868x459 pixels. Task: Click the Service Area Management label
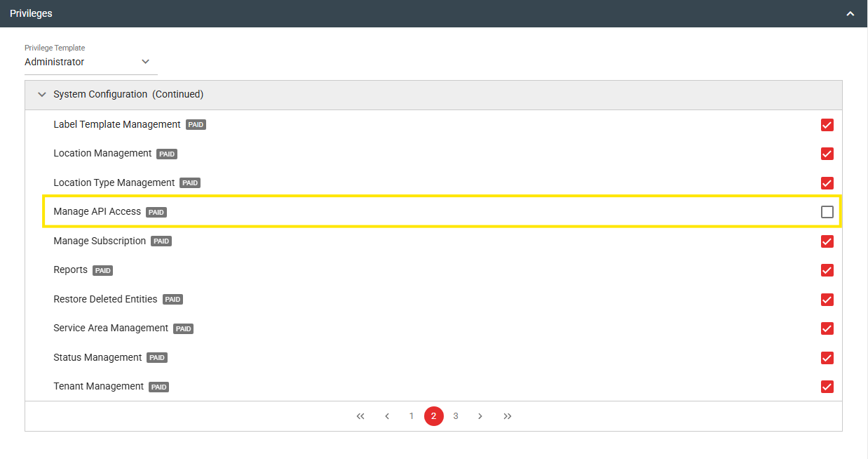pyautogui.click(x=111, y=328)
